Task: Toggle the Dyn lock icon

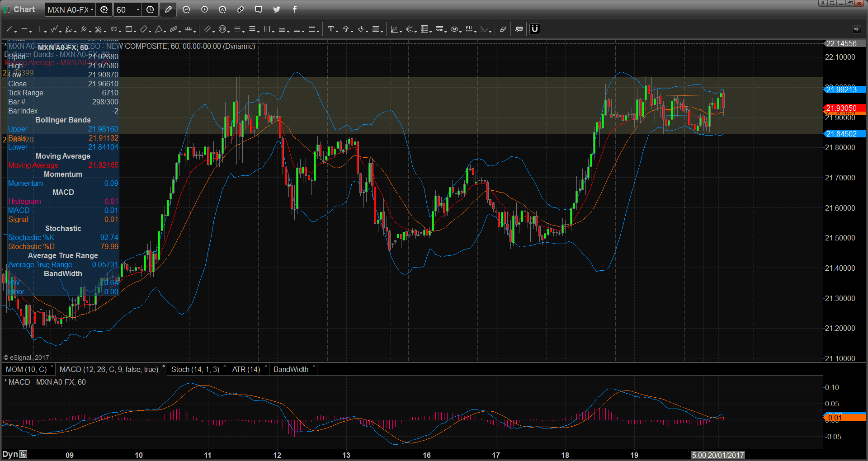Action: 24,454
